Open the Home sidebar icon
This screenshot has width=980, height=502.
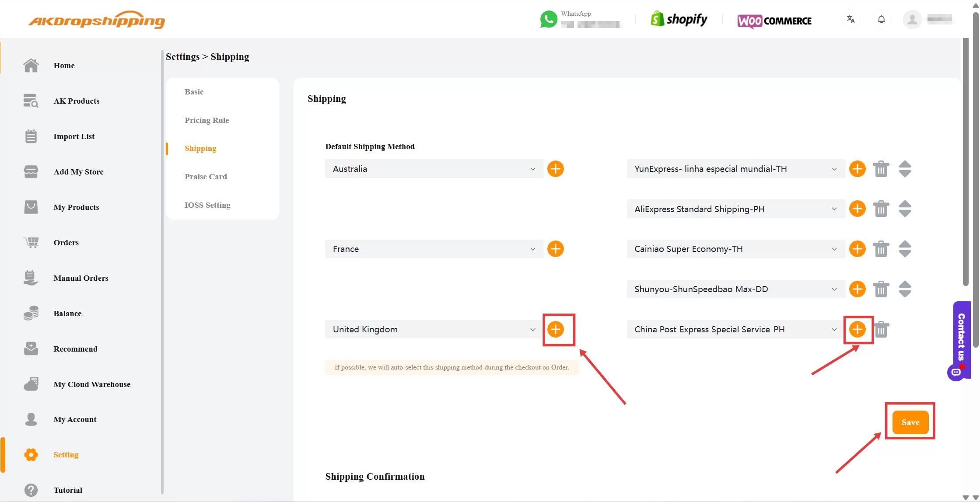(x=31, y=65)
